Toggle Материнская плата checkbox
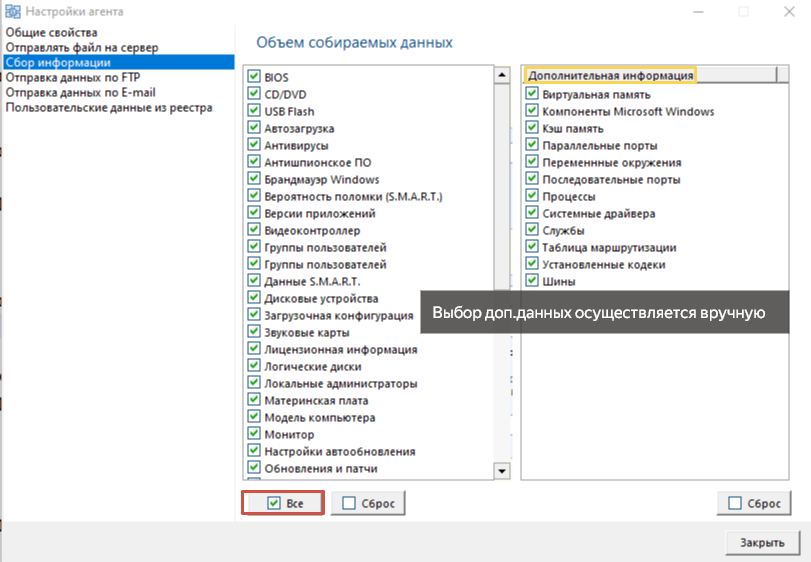The image size is (811, 562). click(253, 400)
